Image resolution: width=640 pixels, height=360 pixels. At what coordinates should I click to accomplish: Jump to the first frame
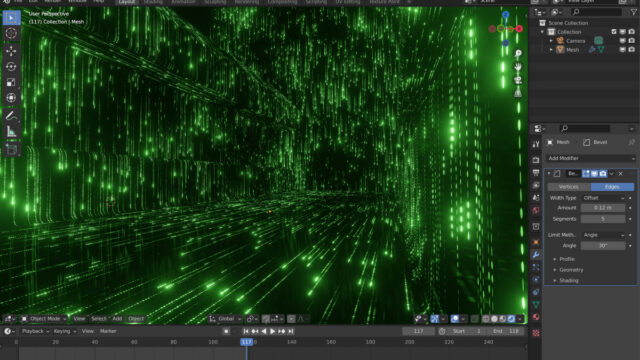[246, 331]
